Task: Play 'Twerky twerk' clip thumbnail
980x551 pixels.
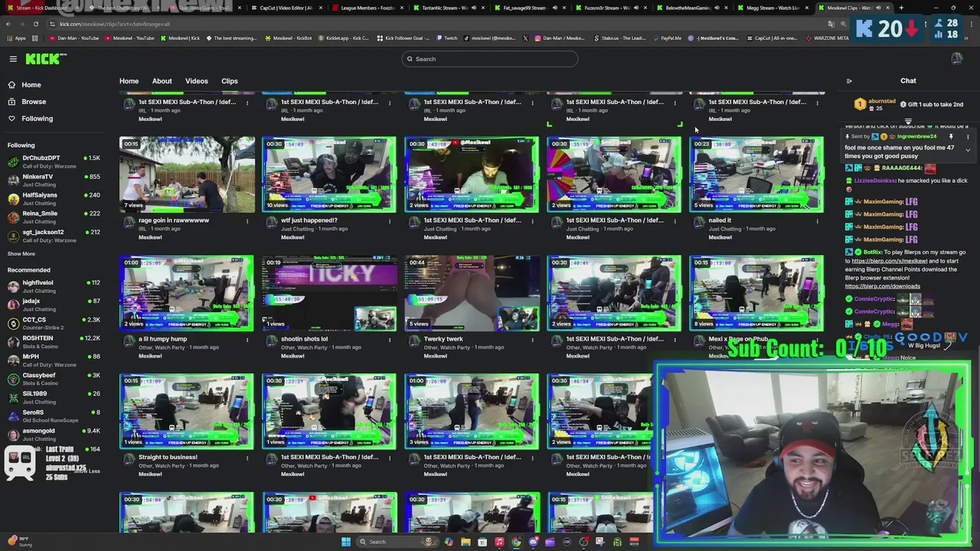Action: (x=472, y=293)
